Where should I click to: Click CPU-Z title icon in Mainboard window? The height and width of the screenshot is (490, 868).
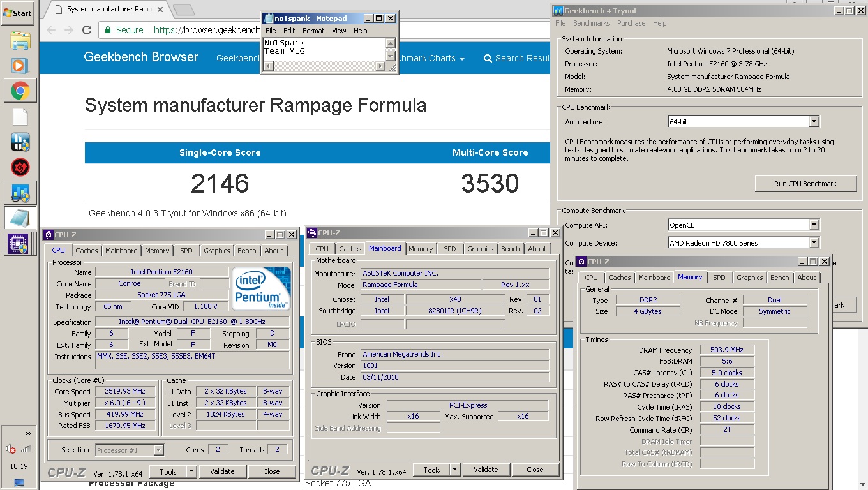click(x=312, y=233)
